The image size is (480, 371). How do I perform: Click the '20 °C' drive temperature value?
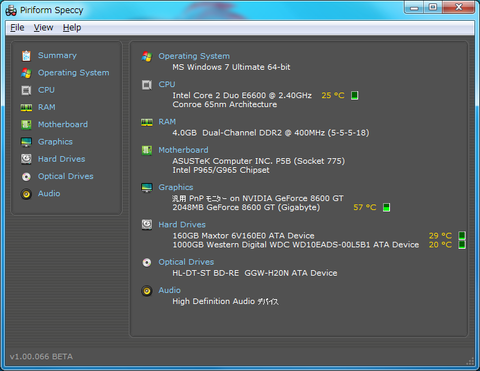tap(440, 245)
